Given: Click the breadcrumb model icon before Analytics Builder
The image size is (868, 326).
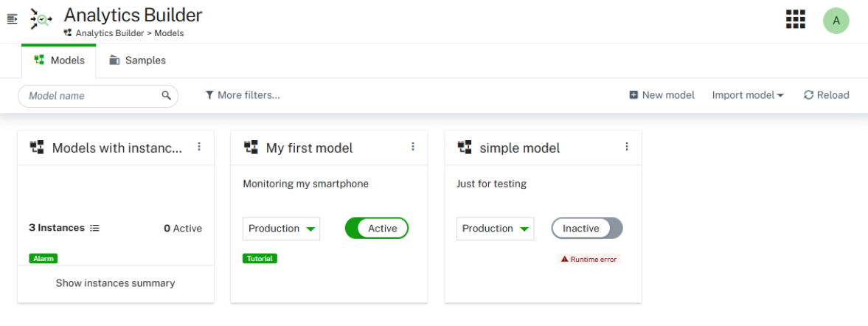Looking at the screenshot, I should tap(68, 33).
